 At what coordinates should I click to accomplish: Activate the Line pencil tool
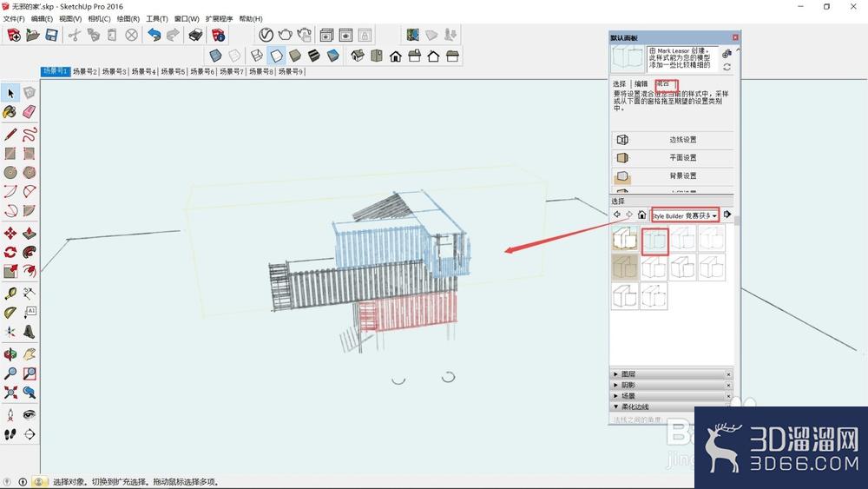10,134
